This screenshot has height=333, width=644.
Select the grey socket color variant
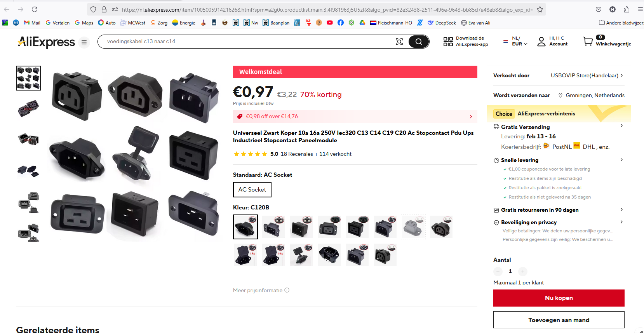413,227
